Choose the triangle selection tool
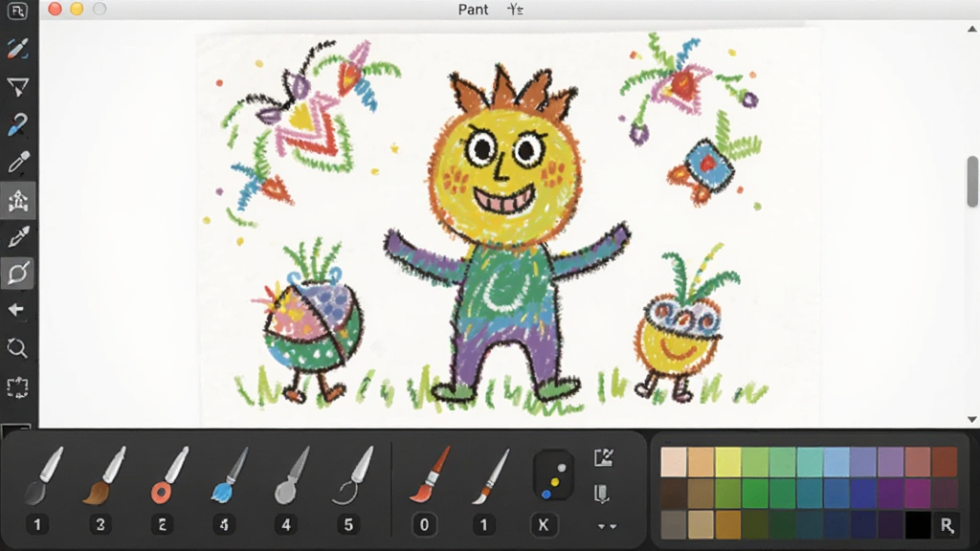Viewport: 980px width, 551px height. (17, 87)
